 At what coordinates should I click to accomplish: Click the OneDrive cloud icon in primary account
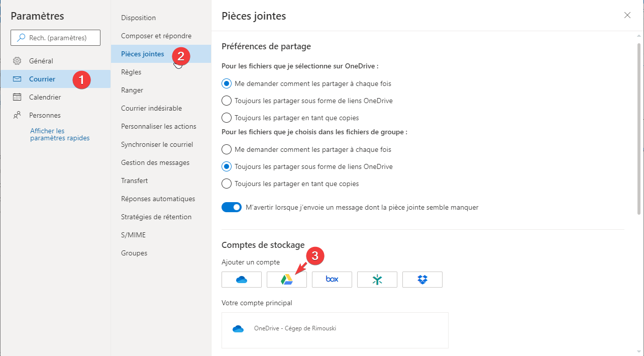coord(238,329)
